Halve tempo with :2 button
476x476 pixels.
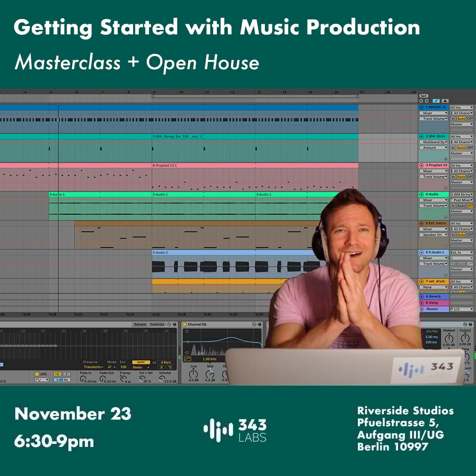pyautogui.click(x=162, y=367)
